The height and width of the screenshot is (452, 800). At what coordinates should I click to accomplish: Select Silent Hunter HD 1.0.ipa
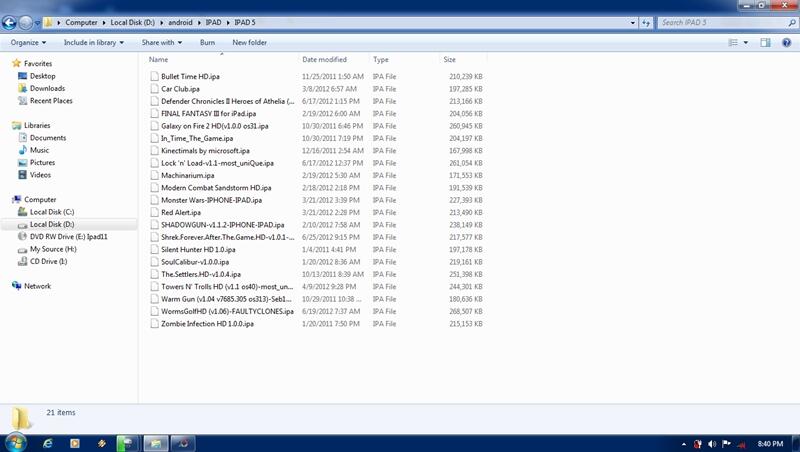[x=198, y=249]
